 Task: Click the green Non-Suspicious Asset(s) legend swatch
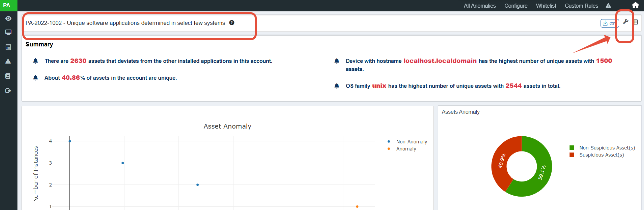point(572,148)
